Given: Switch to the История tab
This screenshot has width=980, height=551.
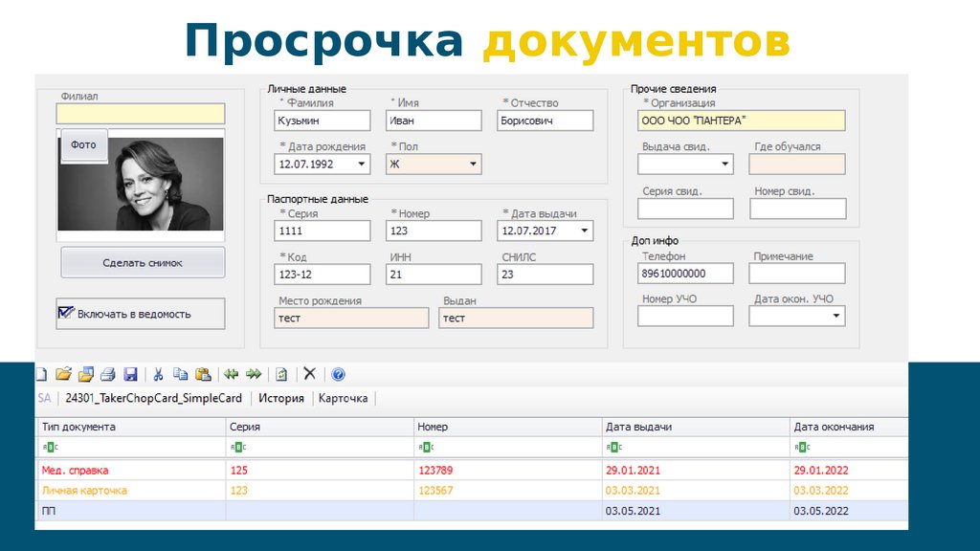Looking at the screenshot, I should click(281, 398).
